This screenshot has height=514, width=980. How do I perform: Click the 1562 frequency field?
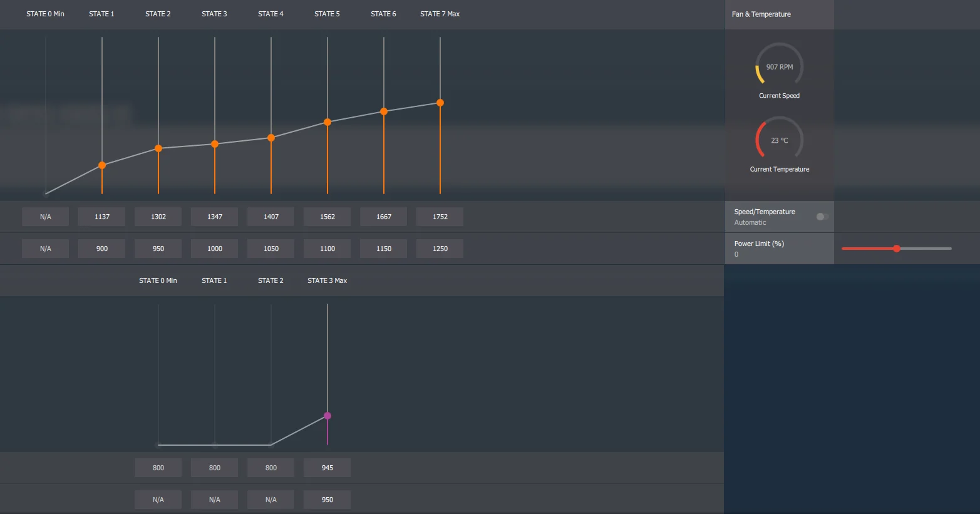pyautogui.click(x=328, y=217)
